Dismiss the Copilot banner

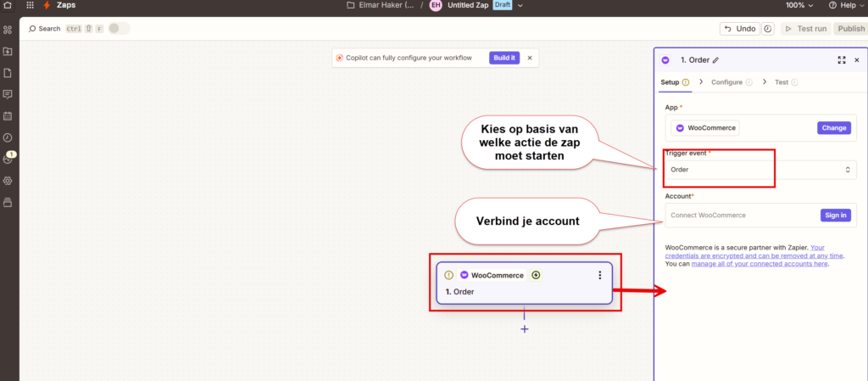pos(530,58)
